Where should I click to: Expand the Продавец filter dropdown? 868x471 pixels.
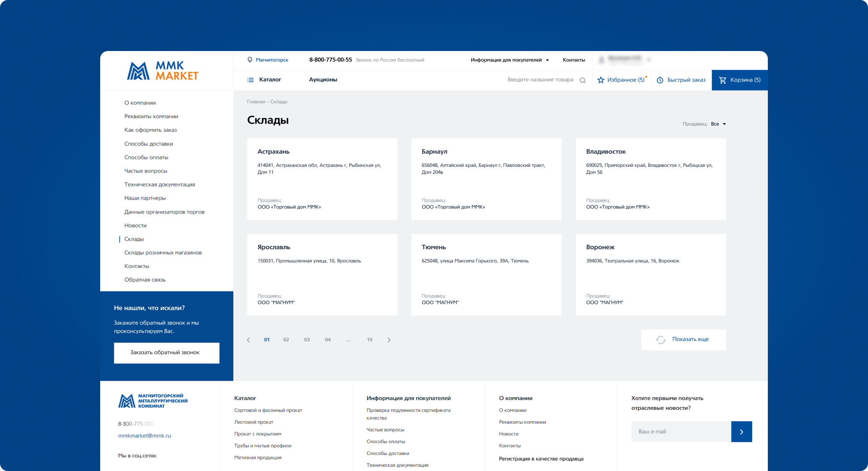[718, 124]
